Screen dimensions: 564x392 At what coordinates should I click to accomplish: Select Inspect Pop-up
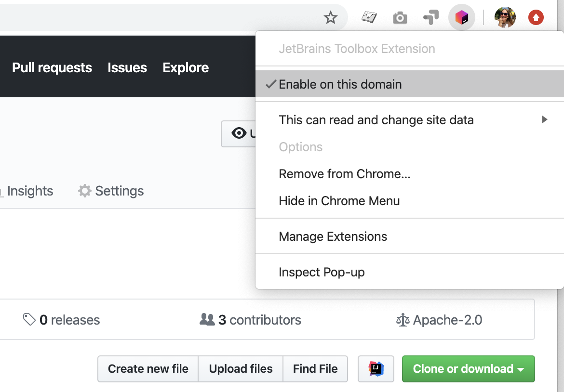point(410,272)
